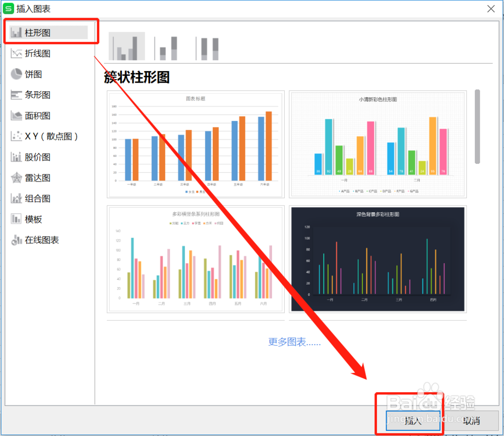Click the 插入图表 title text
The height and width of the screenshot is (436, 504).
click(x=33, y=9)
